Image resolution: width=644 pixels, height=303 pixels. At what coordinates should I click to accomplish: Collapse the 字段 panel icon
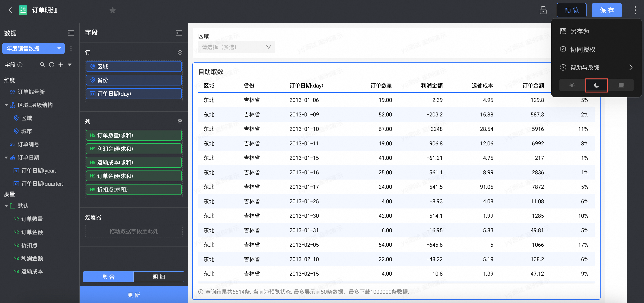179,33
